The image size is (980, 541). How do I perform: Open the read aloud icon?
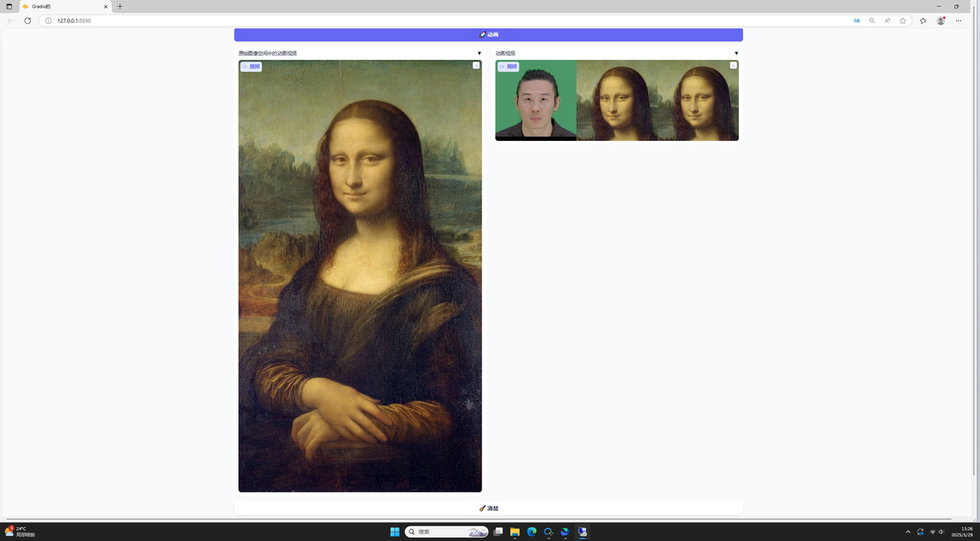(x=887, y=21)
